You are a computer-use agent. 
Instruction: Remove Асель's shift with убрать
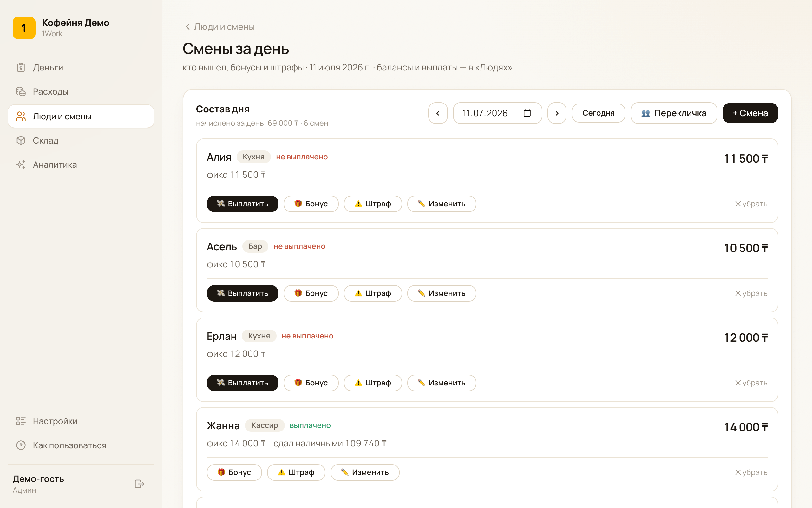point(751,293)
